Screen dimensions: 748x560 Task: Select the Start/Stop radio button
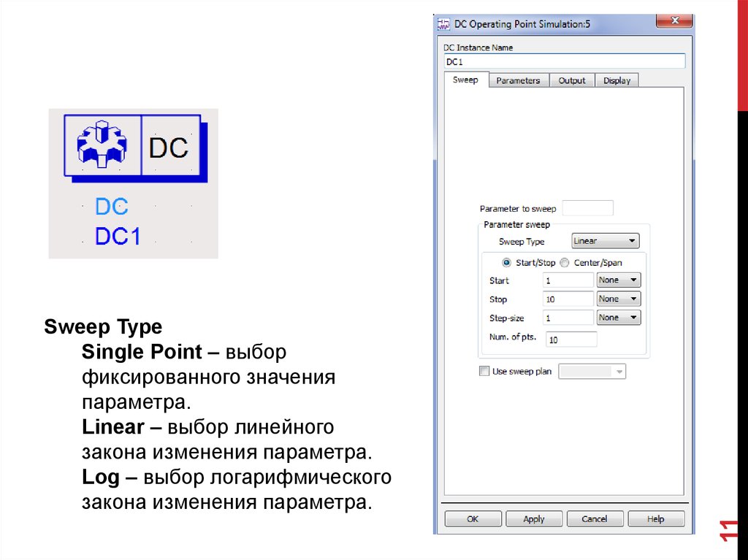506,263
